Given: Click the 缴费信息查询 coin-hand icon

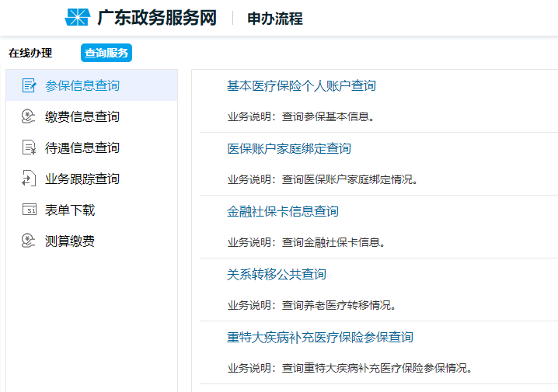Looking at the screenshot, I should click(29, 116).
